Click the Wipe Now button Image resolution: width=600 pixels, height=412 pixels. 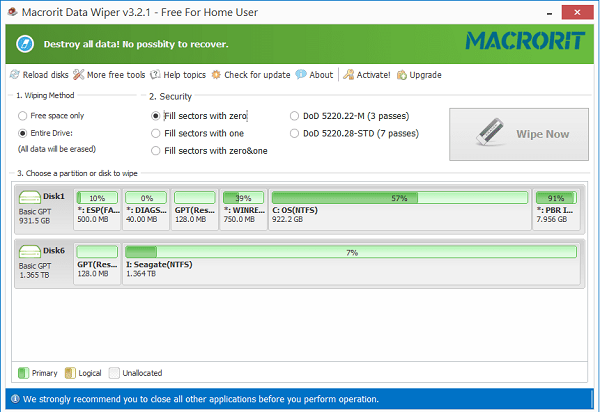click(x=519, y=134)
